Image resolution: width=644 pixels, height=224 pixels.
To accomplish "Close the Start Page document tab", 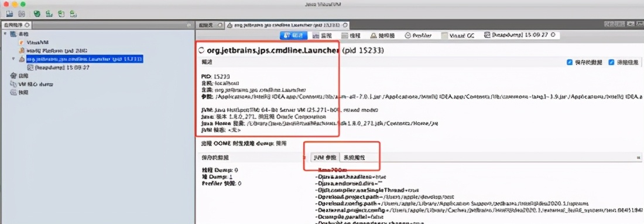I will pyautogui.click(x=220, y=25).
